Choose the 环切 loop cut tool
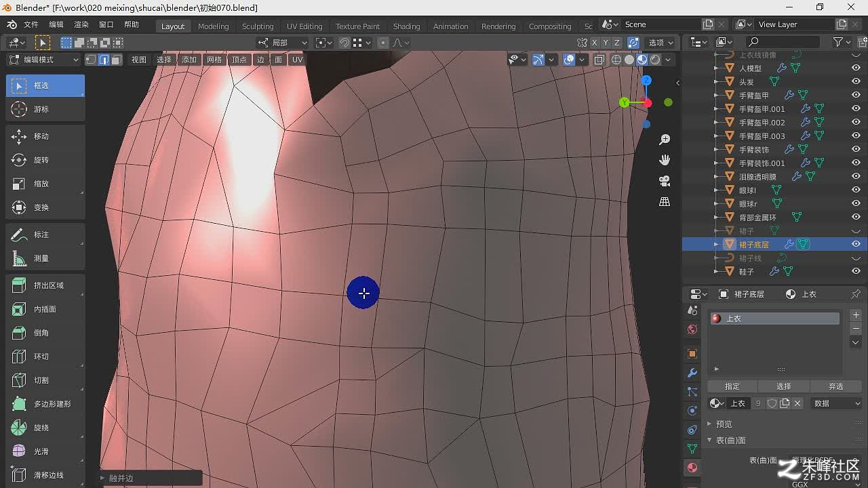 (x=45, y=357)
